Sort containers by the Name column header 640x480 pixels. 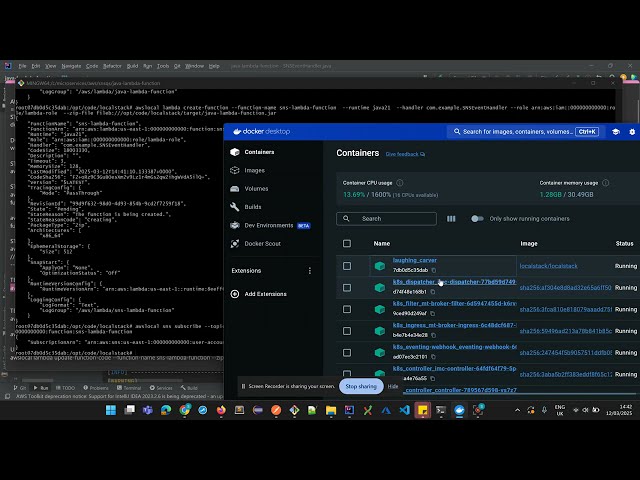pyautogui.click(x=382, y=244)
